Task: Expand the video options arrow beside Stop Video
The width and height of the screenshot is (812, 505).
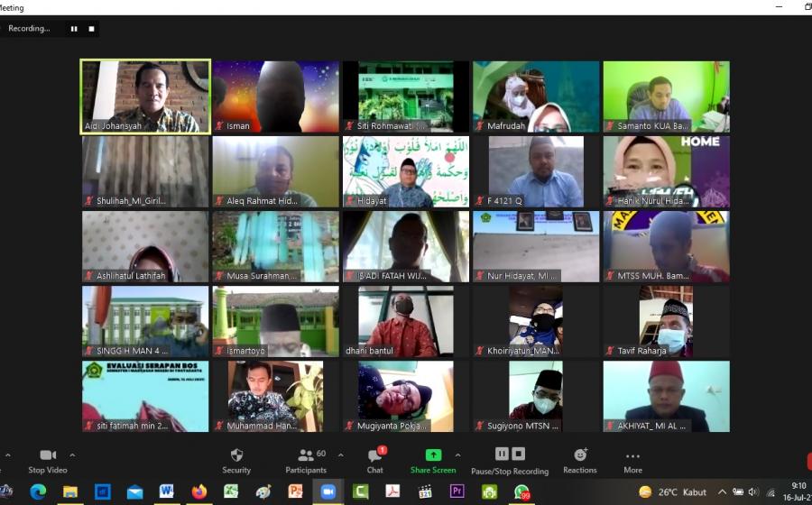Action: (72, 454)
